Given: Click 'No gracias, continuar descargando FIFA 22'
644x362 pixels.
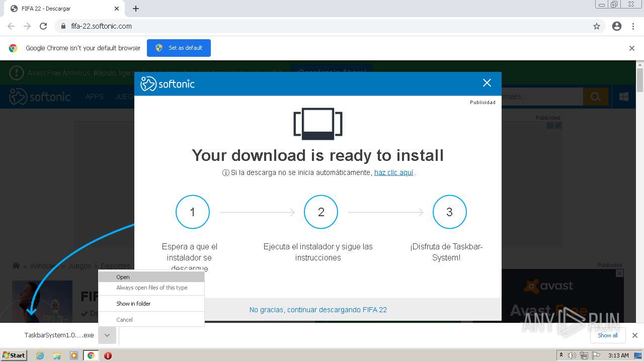Looking at the screenshot, I should (318, 310).
